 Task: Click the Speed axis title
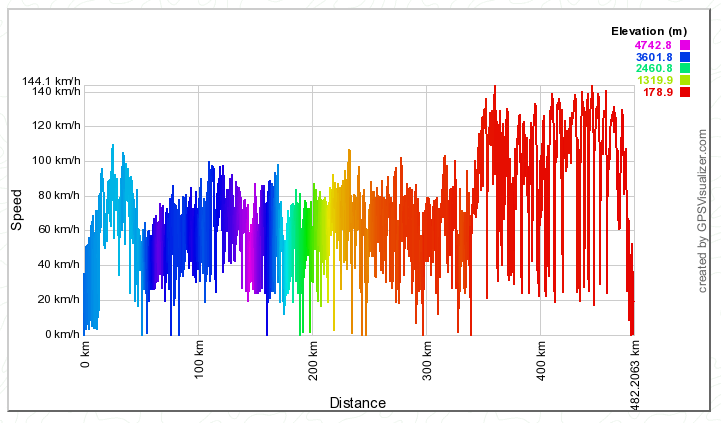pyautogui.click(x=17, y=210)
